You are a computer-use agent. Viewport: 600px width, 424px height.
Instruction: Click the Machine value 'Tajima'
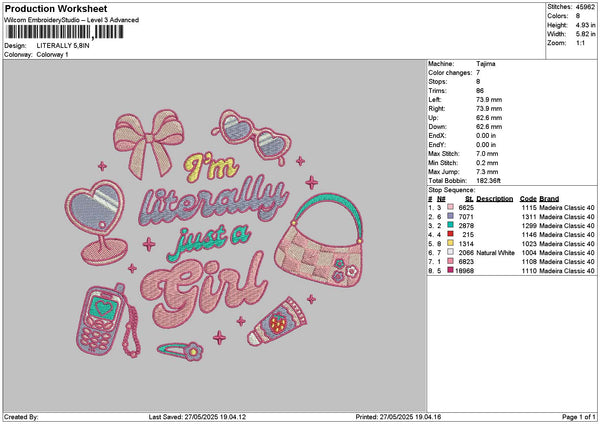point(486,64)
